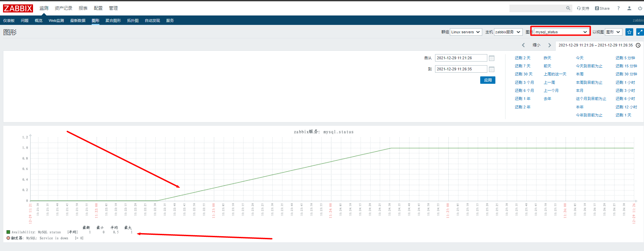
Task: Open the 管理 top menu
Action: click(113, 8)
